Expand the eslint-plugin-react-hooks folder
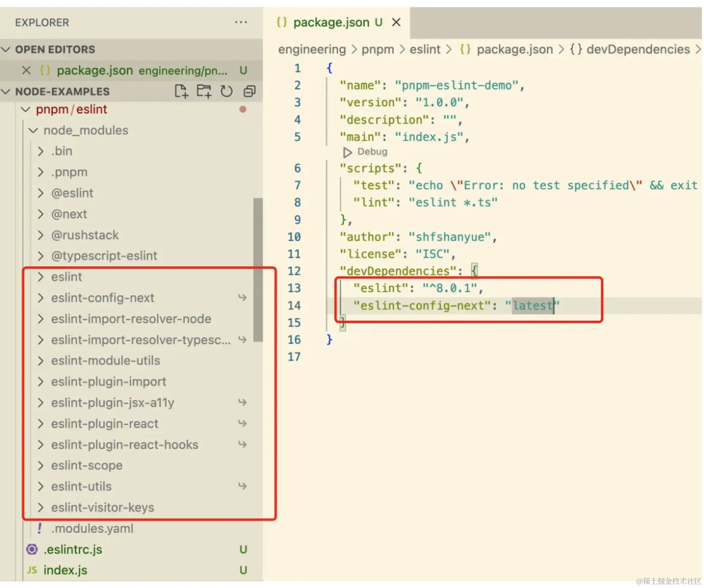Viewport: 704px width, 588px height. [40, 445]
